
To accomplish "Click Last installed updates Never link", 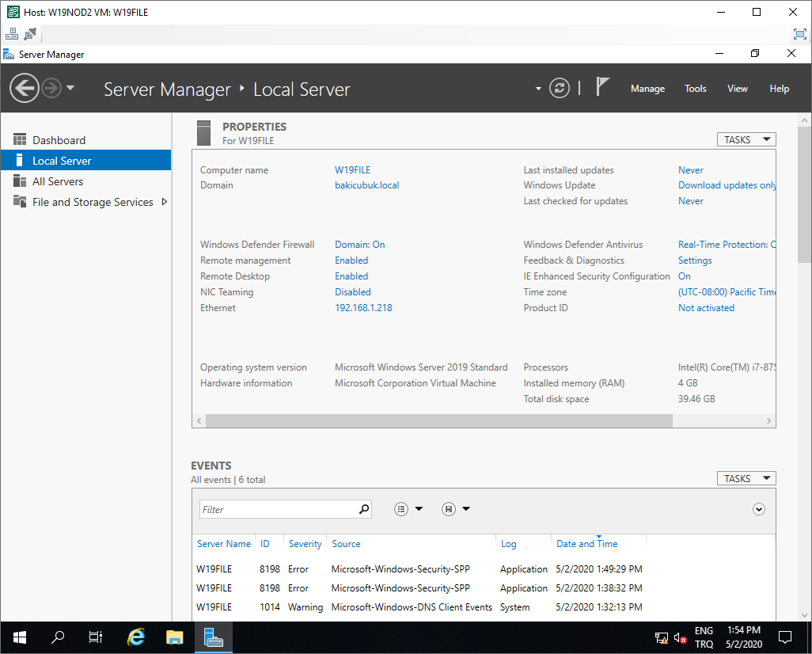I will [x=690, y=170].
